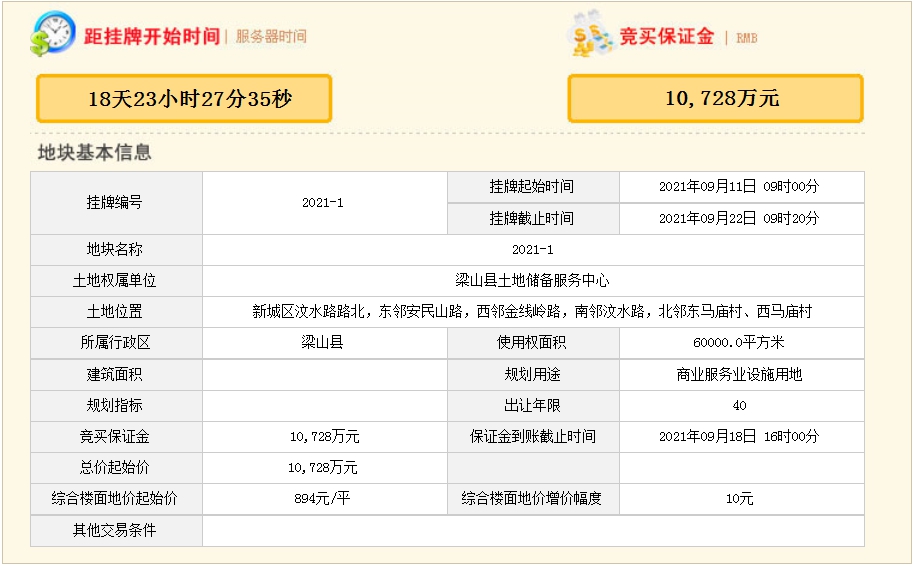Click the countdown box 18天23小时27分35秒
Image resolution: width=915 pixels, height=567 pixels.
pos(184,99)
